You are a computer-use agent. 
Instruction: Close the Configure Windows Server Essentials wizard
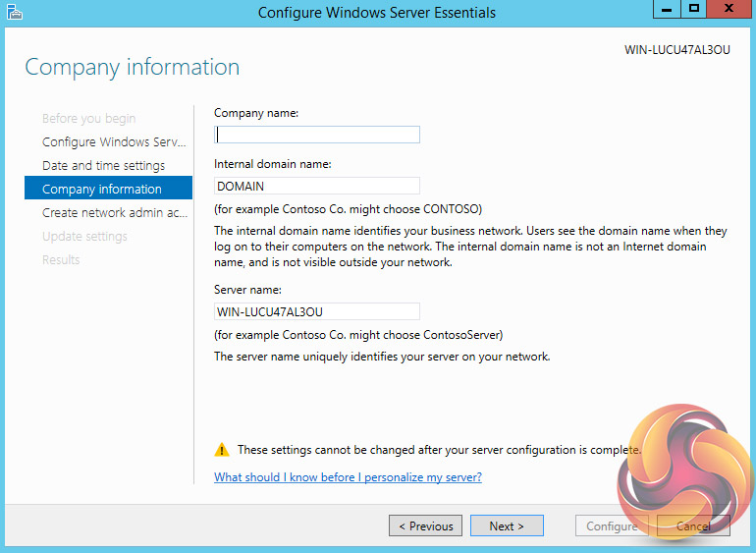click(x=730, y=9)
